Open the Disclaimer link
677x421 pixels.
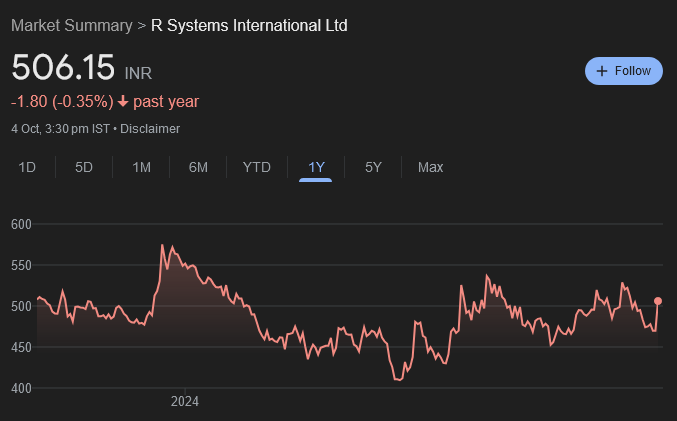click(150, 129)
